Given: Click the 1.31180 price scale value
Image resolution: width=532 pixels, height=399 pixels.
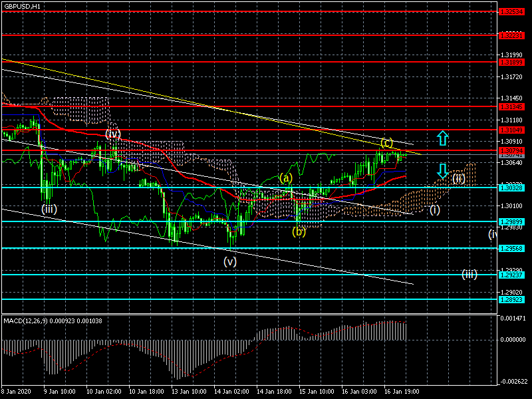Looking at the screenshot, I should [511, 120].
